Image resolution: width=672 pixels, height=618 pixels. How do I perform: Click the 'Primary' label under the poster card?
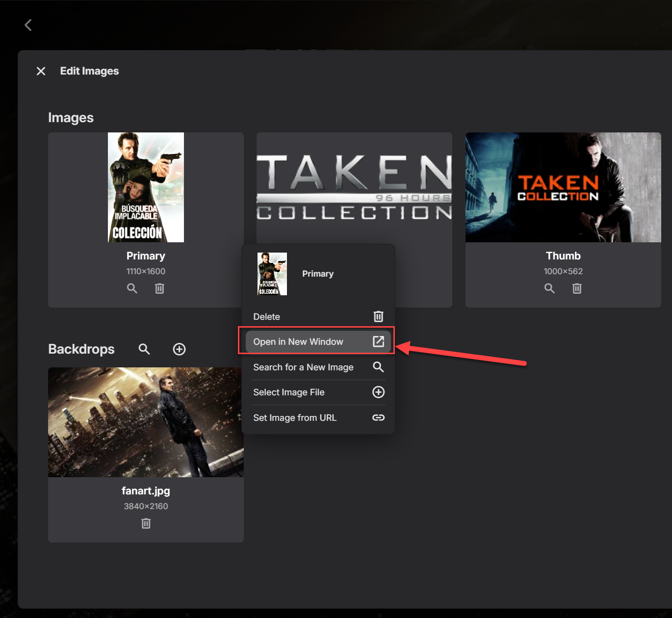[x=146, y=256]
